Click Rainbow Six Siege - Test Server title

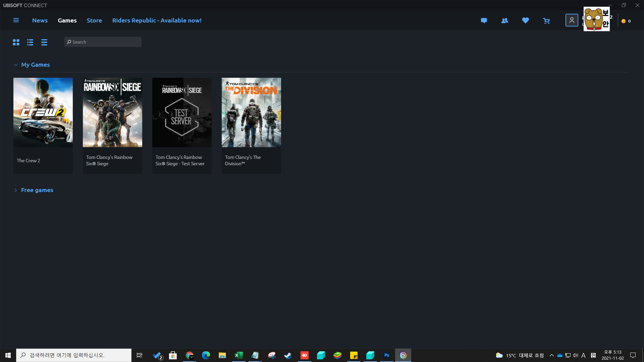pyautogui.click(x=180, y=160)
